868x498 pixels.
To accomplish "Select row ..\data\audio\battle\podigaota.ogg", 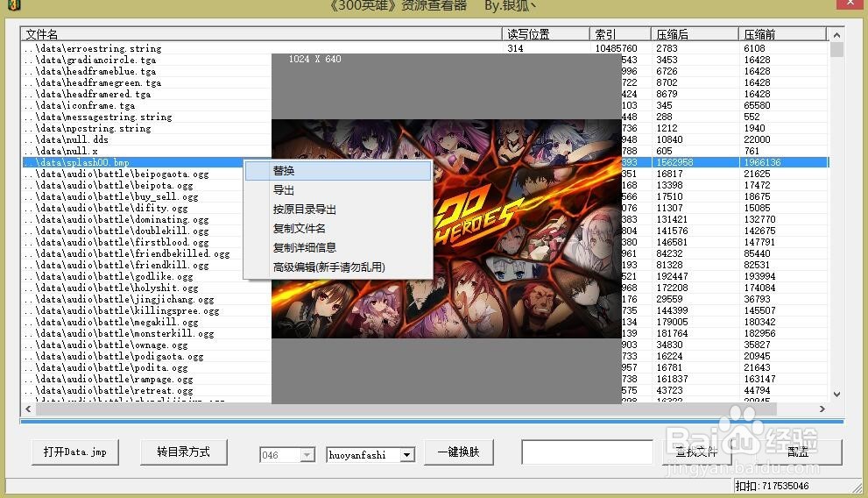I will (x=425, y=356).
